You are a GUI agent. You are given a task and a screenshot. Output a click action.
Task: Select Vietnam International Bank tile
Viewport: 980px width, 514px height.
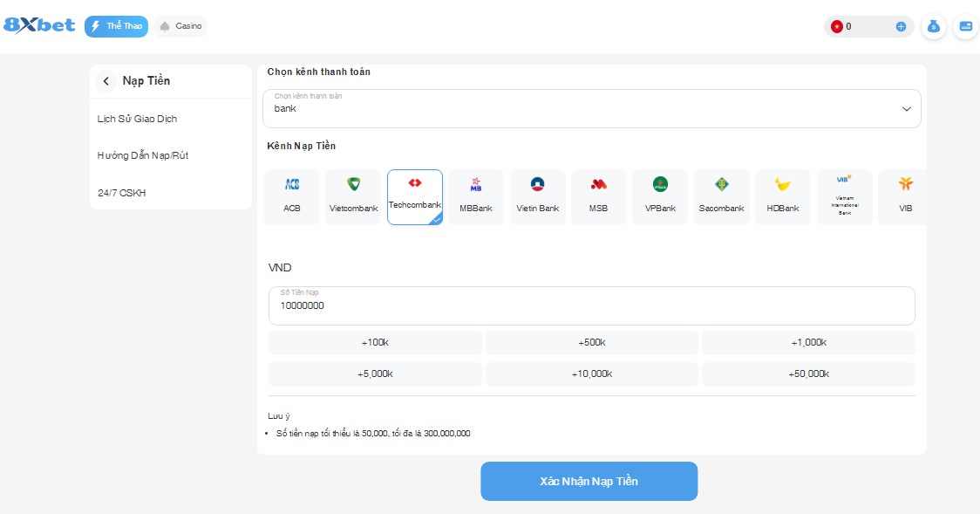[844, 197]
